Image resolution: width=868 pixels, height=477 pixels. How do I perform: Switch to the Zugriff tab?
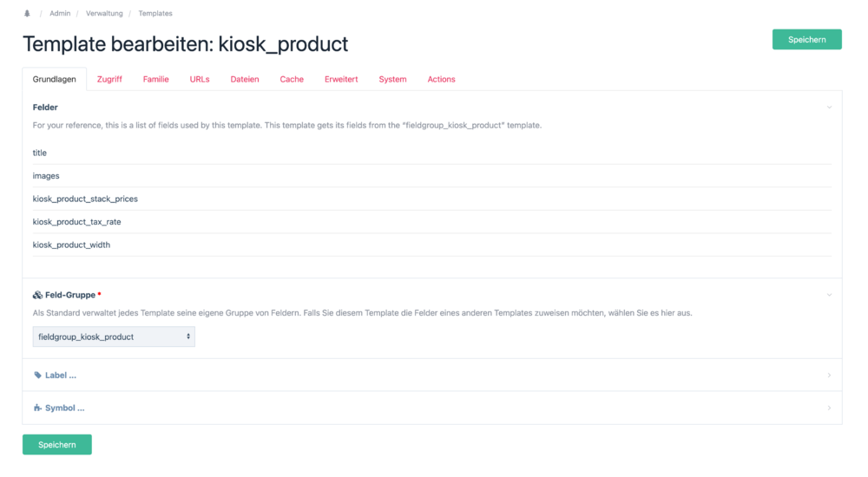click(x=109, y=79)
